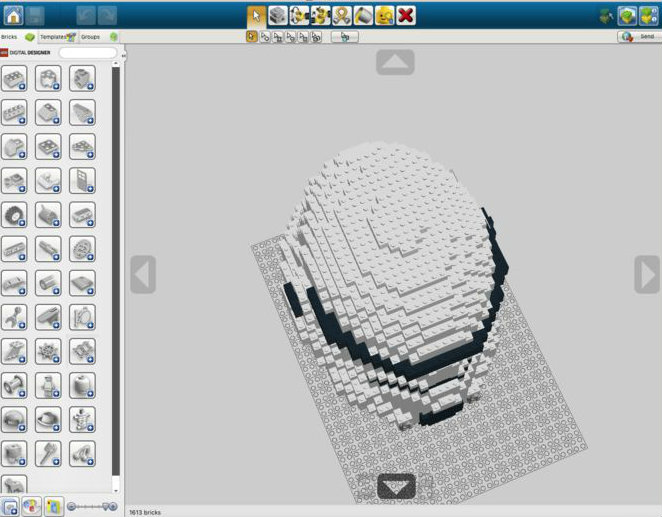
Task: Expand the round bricks category
Action: coord(82,78)
